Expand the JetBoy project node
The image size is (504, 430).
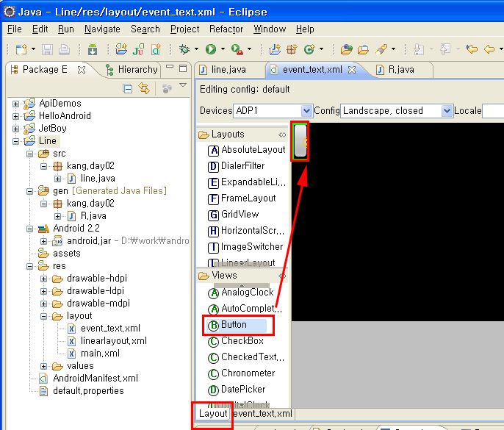[15, 129]
